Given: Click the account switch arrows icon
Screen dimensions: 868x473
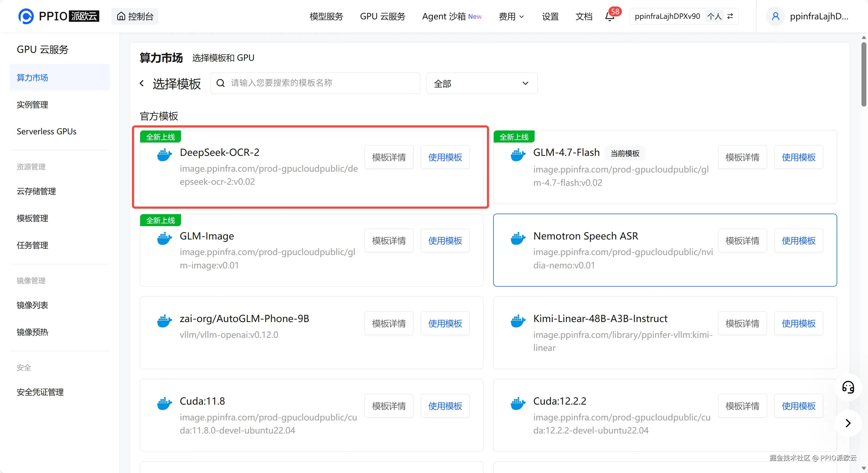Looking at the screenshot, I should (x=730, y=16).
